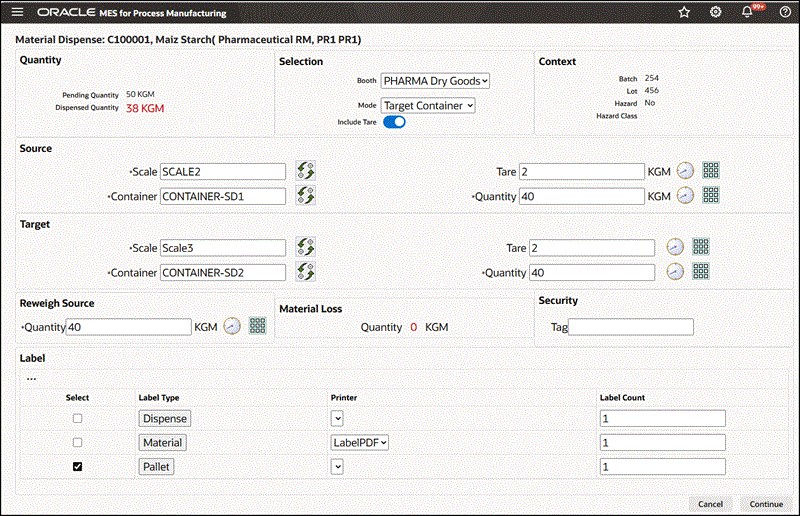Click Label Count field for Material row
This screenshot has width=800, height=516.
(x=663, y=443)
